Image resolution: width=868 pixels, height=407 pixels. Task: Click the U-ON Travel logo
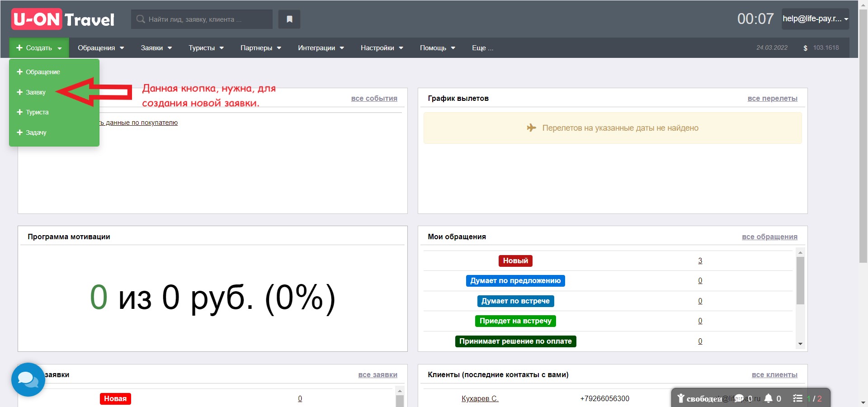click(63, 19)
